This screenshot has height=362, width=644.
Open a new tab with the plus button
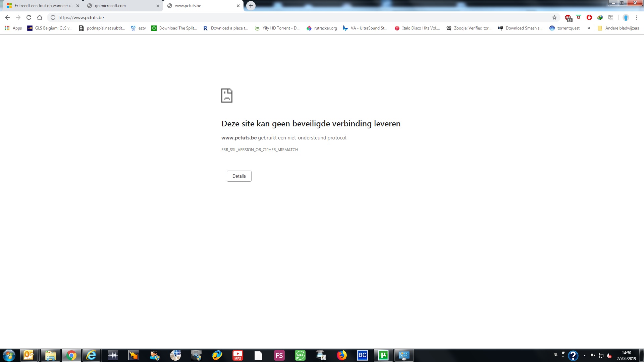coord(251,6)
